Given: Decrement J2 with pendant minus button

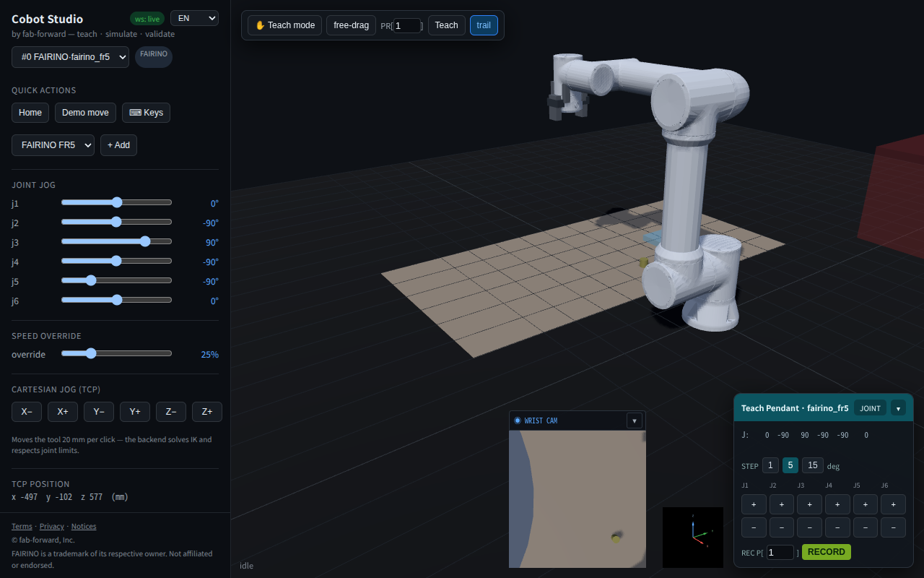Looking at the screenshot, I should pyautogui.click(x=782, y=527).
